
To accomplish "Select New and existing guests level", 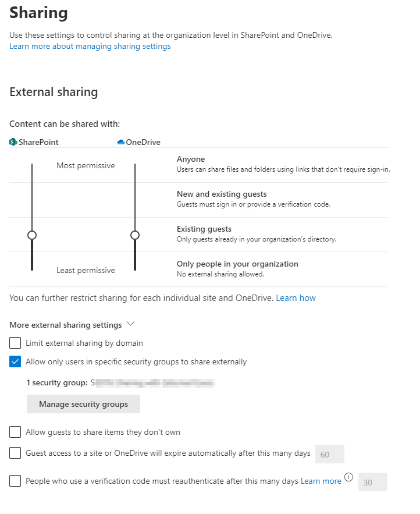I will (x=222, y=194).
